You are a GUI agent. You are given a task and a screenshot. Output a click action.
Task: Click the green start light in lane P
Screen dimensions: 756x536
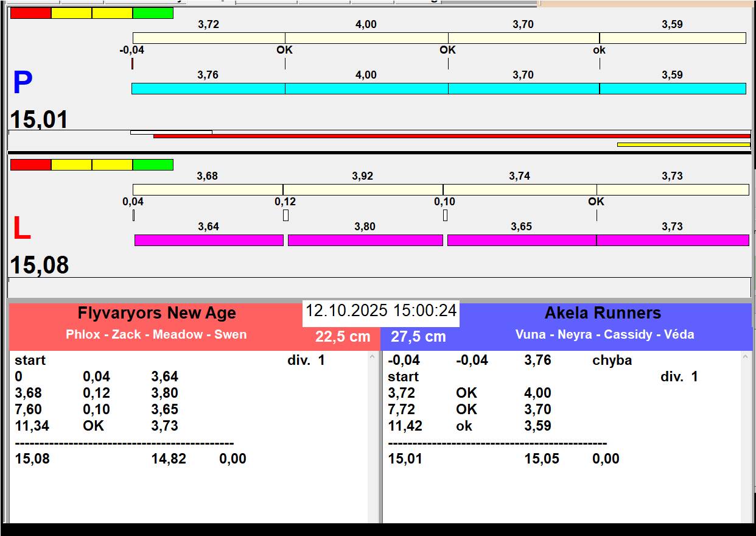pos(153,13)
